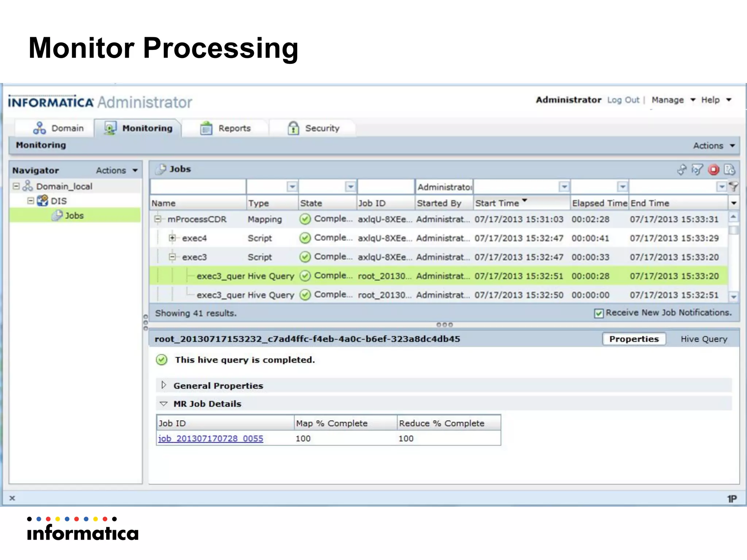Collapse the DIS tree node

tap(31, 201)
